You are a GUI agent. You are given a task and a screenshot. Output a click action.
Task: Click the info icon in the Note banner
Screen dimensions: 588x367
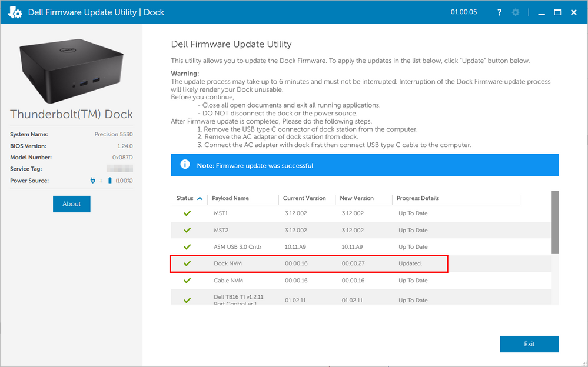point(185,164)
